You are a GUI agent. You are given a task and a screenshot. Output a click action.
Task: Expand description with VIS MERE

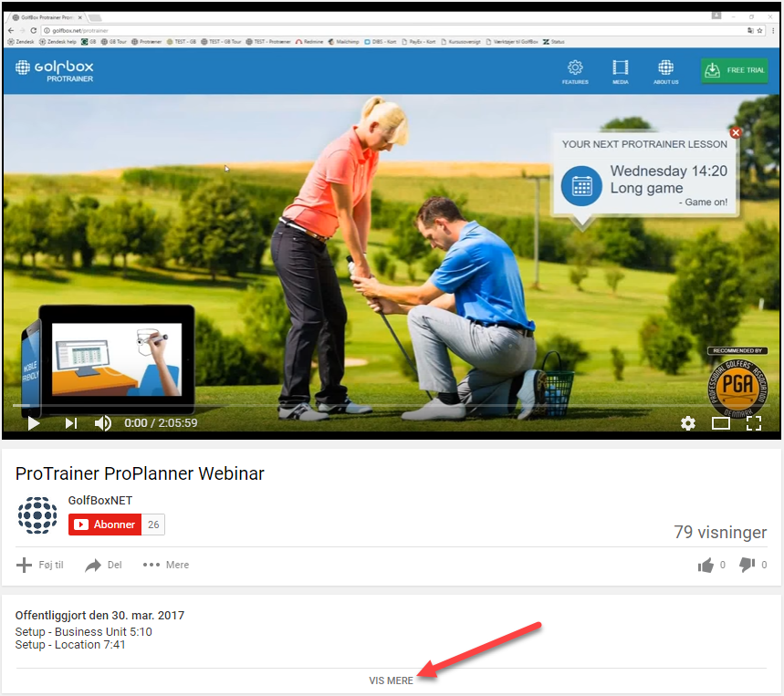[391, 680]
